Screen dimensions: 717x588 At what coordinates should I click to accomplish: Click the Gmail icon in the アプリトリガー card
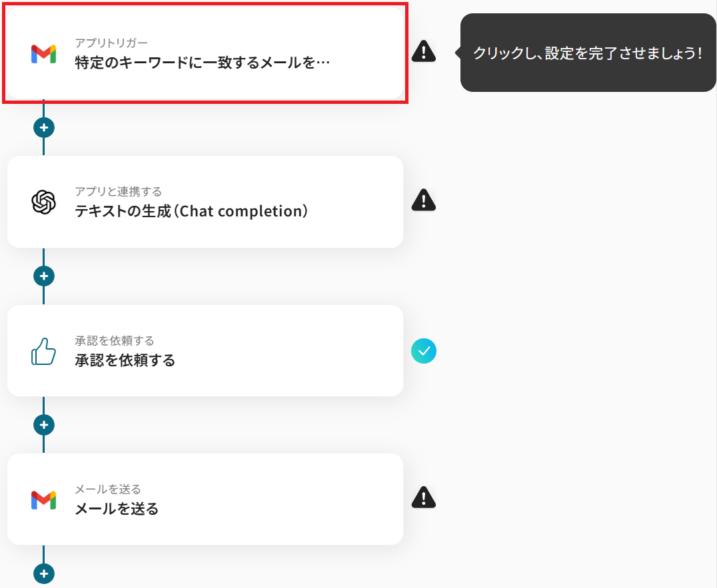43,54
